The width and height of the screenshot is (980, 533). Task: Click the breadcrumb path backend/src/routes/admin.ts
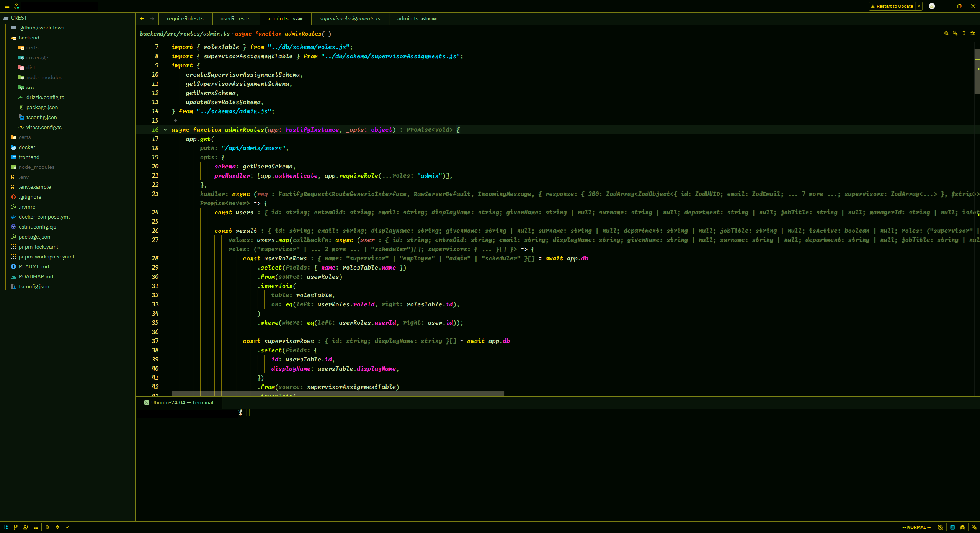(x=185, y=34)
